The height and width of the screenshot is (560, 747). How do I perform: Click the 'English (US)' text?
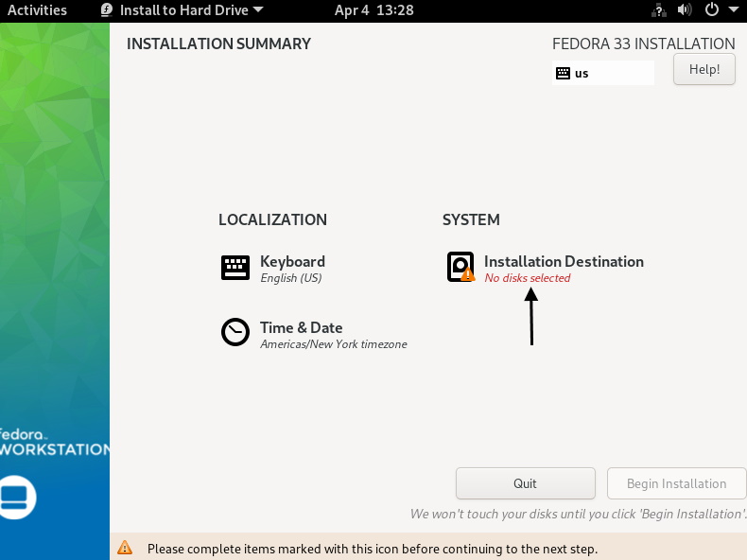(x=290, y=278)
